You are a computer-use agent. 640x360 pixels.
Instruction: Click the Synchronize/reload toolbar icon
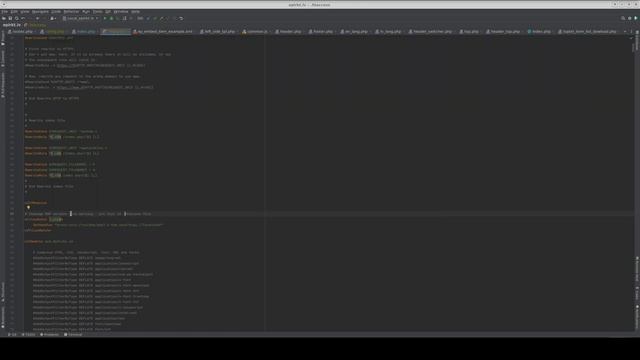point(17,18)
